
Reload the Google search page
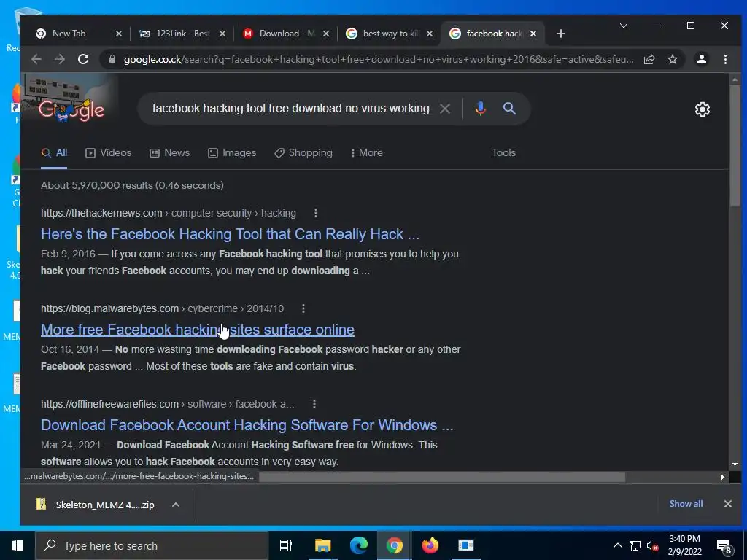click(x=83, y=59)
